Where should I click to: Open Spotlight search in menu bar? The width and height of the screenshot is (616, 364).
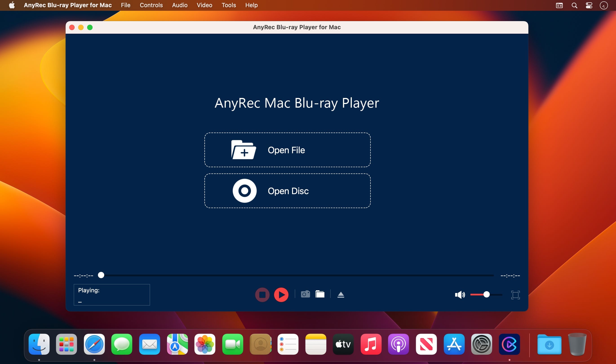tap(574, 5)
